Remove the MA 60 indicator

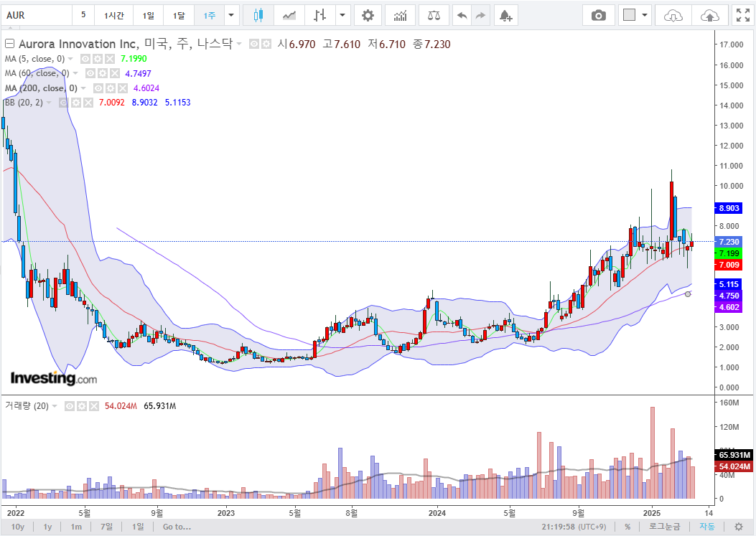pos(115,73)
